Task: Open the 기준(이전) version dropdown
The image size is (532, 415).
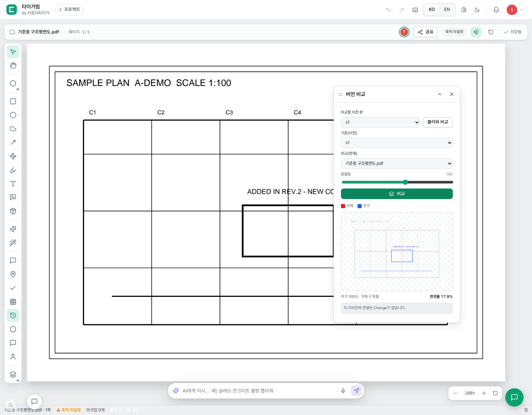Action: (x=397, y=143)
